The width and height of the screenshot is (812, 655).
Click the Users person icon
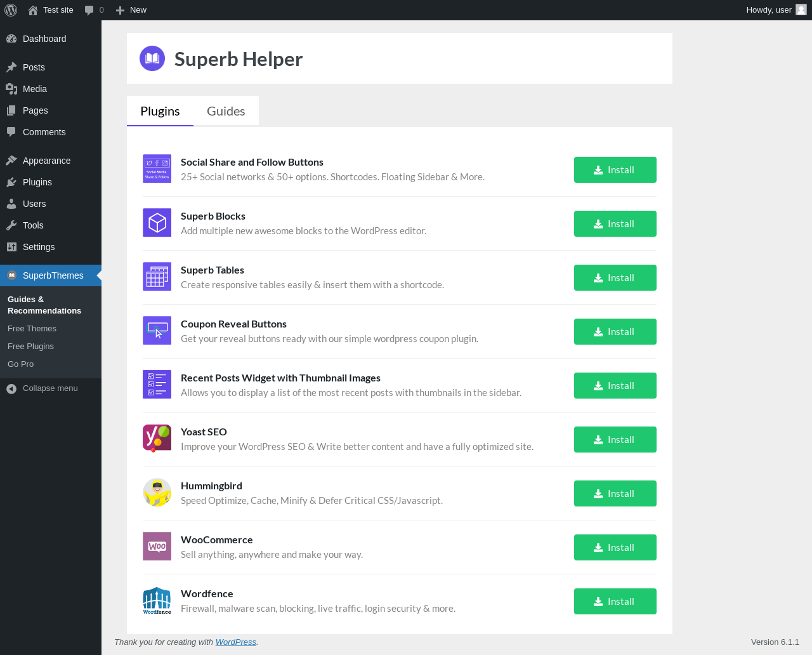point(11,204)
